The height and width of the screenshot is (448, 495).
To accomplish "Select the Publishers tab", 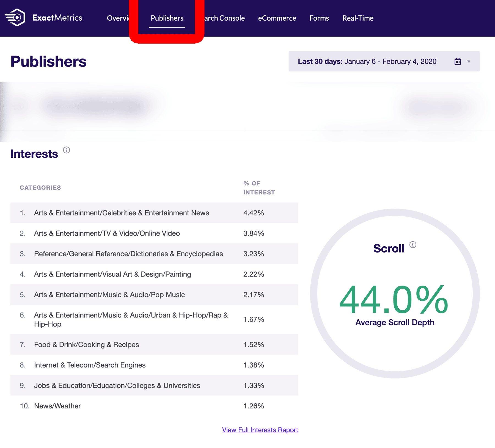I will pyautogui.click(x=167, y=18).
